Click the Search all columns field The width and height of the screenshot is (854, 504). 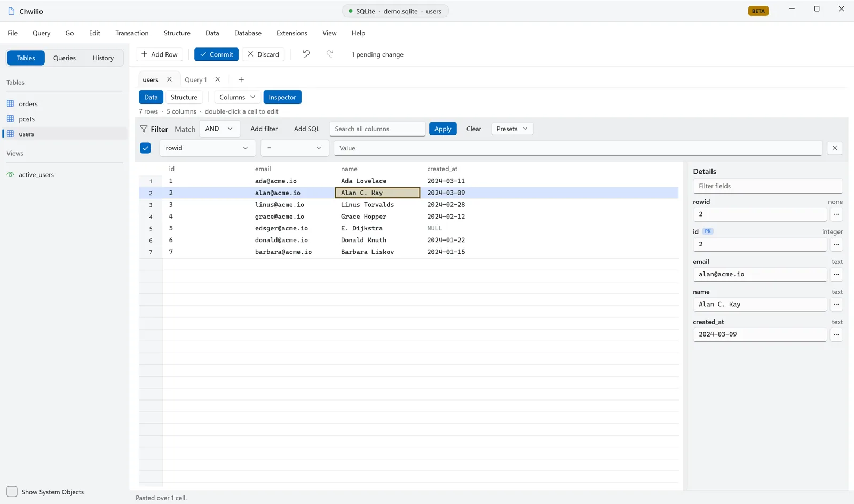tap(377, 129)
